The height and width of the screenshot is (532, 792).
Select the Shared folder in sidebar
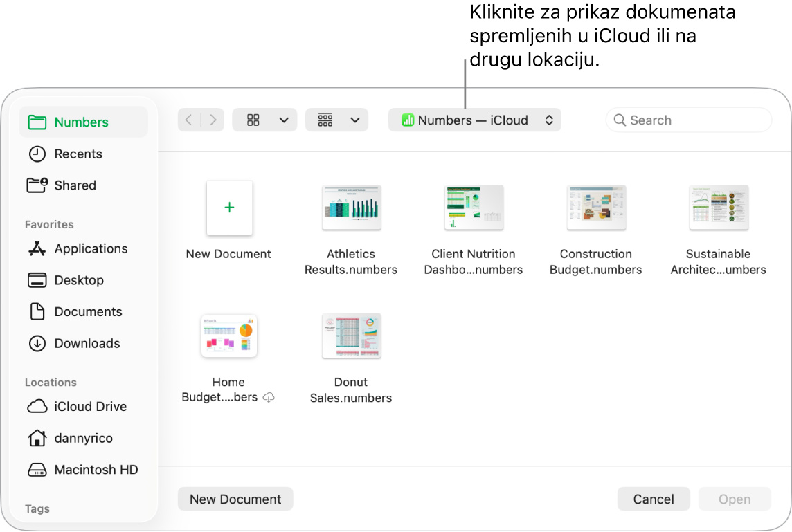[x=75, y=185]
